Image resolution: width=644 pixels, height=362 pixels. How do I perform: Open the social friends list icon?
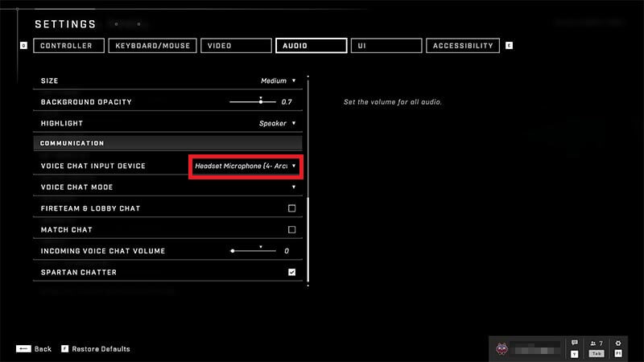593,343
